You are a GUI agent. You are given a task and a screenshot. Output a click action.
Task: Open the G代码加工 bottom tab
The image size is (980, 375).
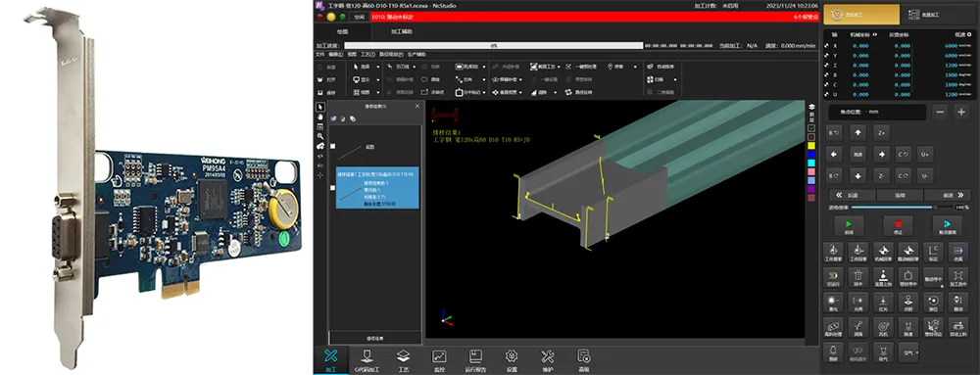coord(367,360)
